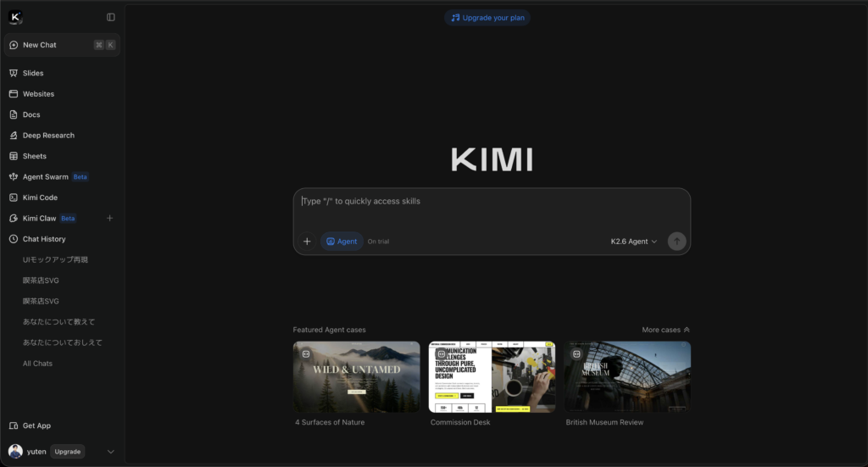The image size is (868, 467).
Task: Click the yuten profile avatar
Action: [x=15, y=452]
